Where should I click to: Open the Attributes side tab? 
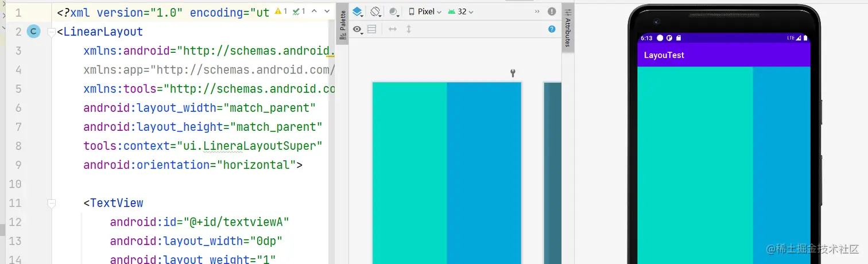[568, 29]
